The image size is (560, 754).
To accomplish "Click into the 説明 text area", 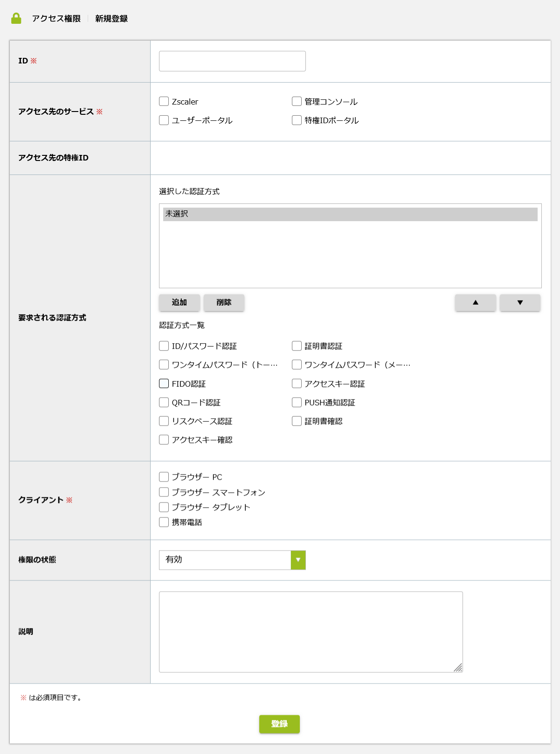I will [x=311, y=632].
